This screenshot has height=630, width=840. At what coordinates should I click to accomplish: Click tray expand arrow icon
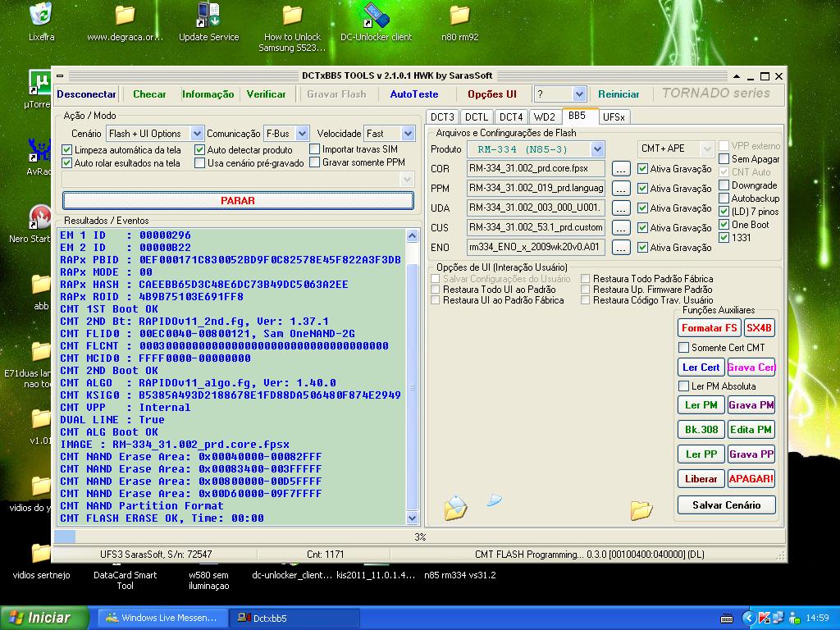(748, 618)
